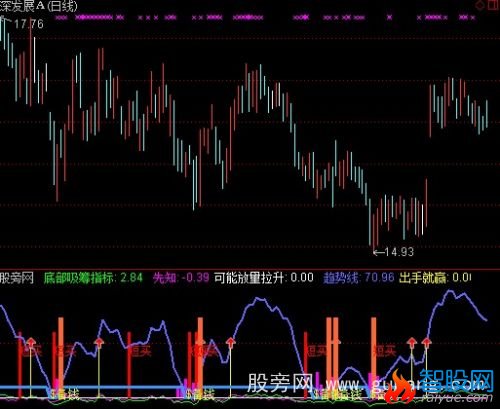Image resolution: width=500 pixels, height=409 pixels.
Task: Click the leftmost red up-arrow buy signal
Action: click(31, 342)
